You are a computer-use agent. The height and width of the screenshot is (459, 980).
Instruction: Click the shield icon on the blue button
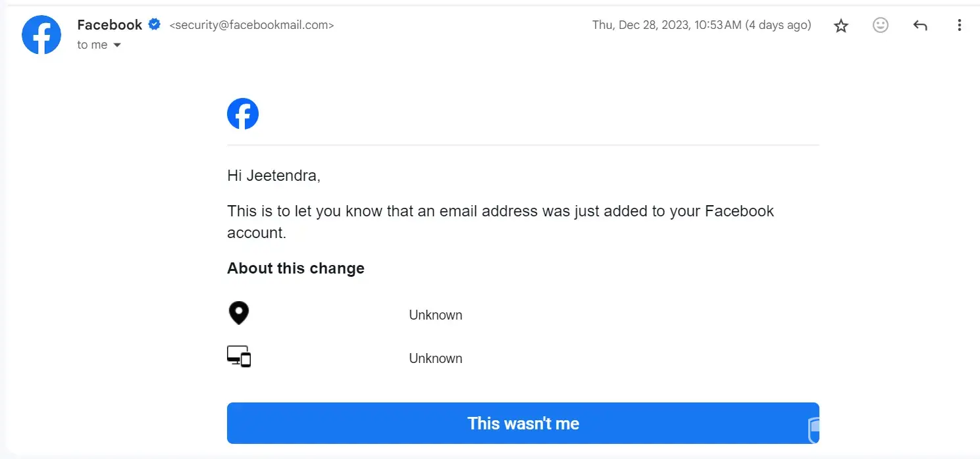813,430
